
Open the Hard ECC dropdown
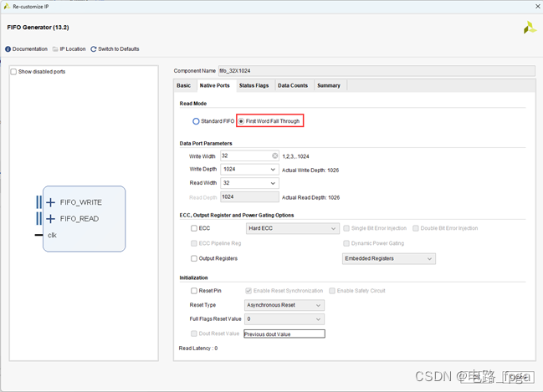pos(293,228)
